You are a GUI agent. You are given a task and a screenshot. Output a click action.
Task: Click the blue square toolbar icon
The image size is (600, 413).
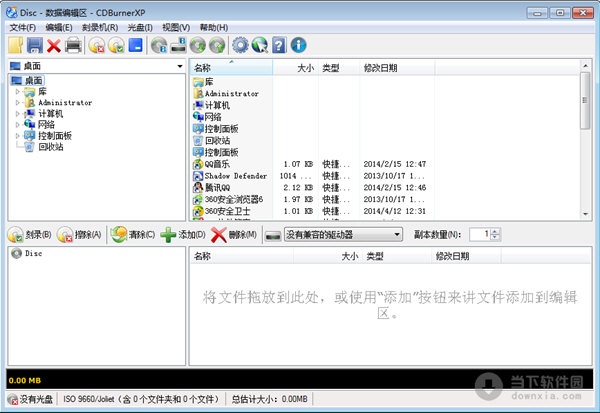135,45
